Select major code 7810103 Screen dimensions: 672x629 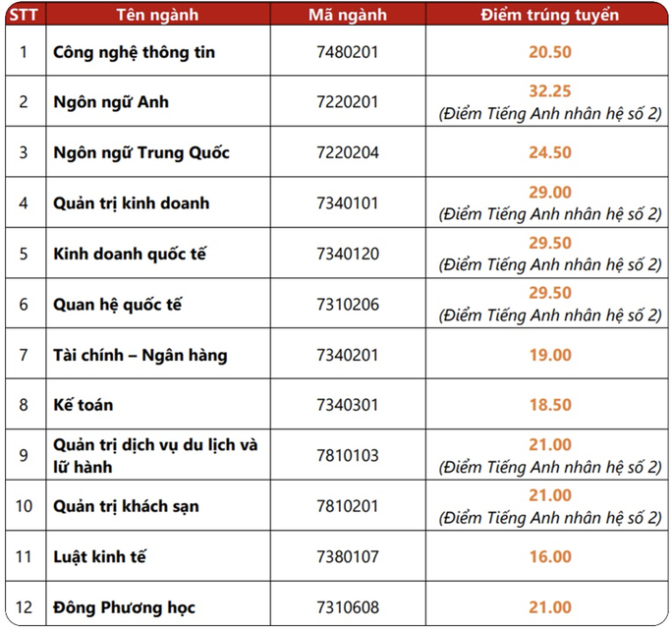pos(348,455)
